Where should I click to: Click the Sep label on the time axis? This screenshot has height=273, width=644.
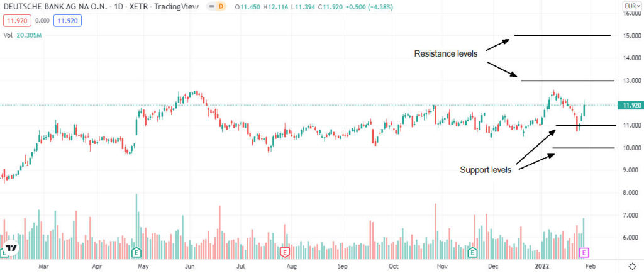[343, 266]
